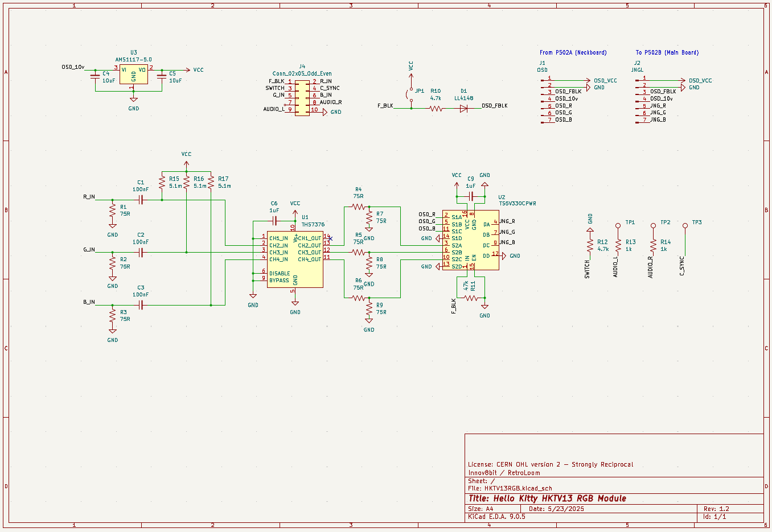Viewport: 772px width, 532px height.
Task: Click the F_BLK label left of JP1
Action: pyautogui.click(x=385, y=105)
